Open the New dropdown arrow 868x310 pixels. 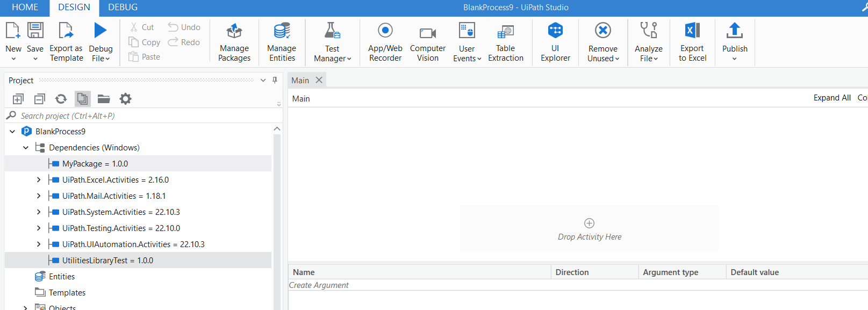13,59
